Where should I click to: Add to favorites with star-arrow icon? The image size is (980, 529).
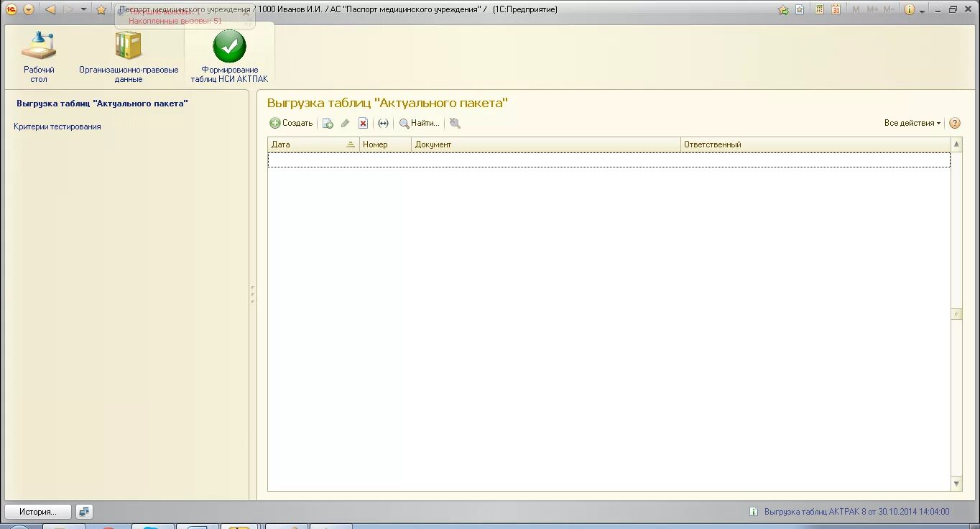783,9
